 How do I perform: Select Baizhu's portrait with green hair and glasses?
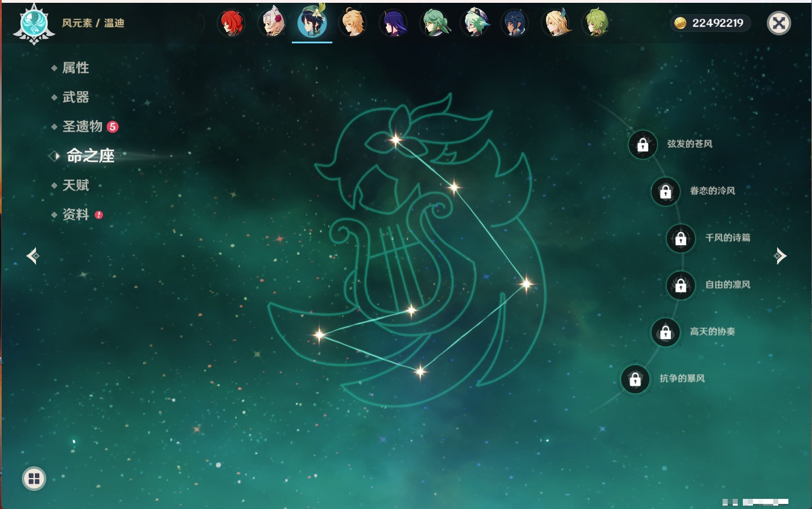tap(435, 23)
